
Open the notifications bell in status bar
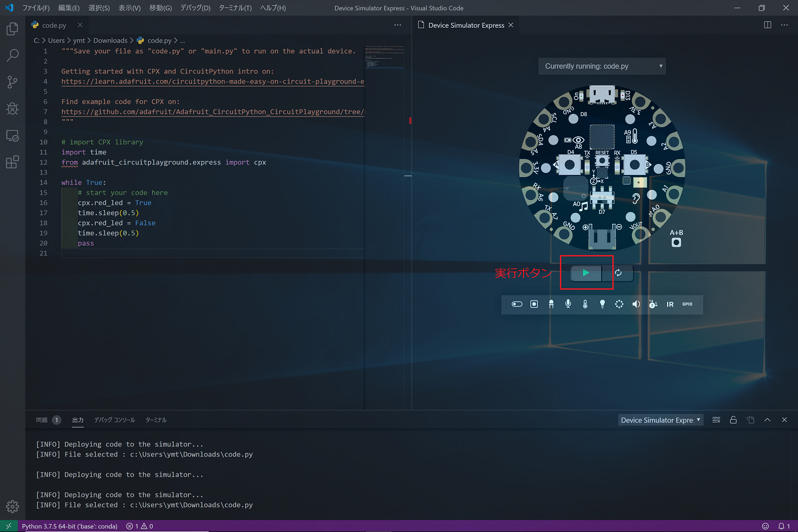click(784, 526)
